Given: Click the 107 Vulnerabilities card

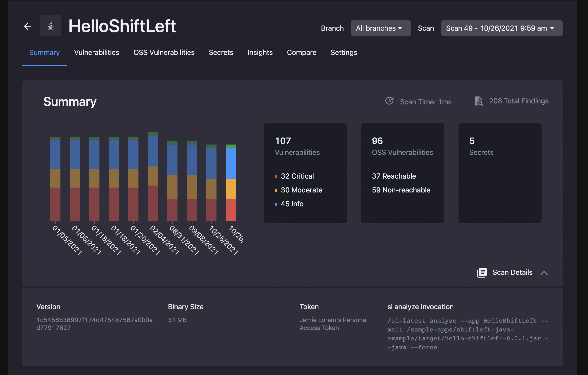Looking at the screenshot, I should click(x=305, y=173).
